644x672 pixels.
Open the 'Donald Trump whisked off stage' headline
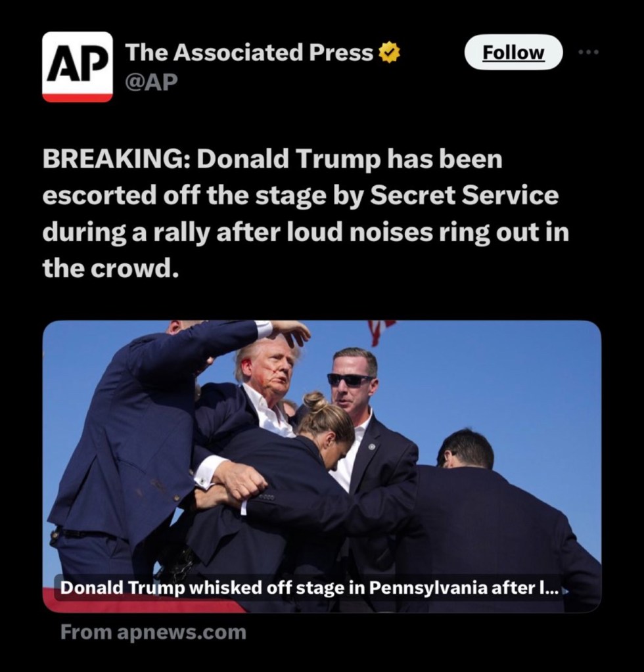tap(309, 587)
